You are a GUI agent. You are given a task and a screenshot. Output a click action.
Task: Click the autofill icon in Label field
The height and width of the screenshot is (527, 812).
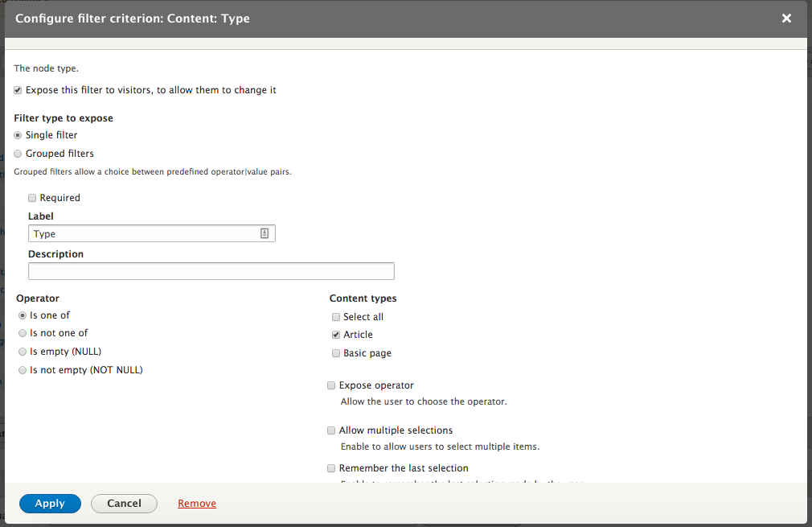265,233
